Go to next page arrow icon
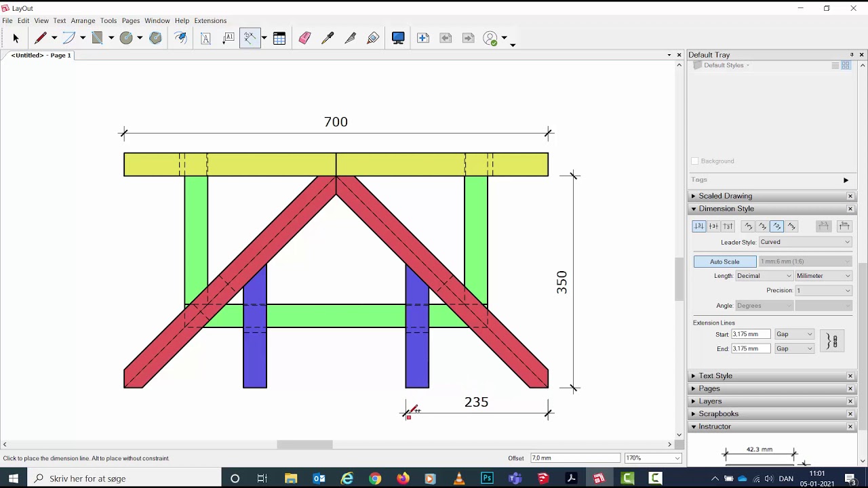The width and height of the screenshot is (868, 488). [x=468, y=39]
